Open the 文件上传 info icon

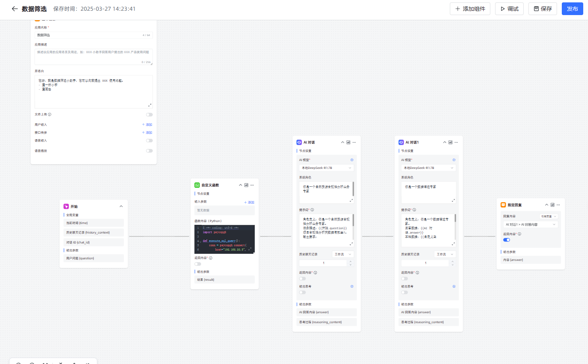[x=50, y=115]
